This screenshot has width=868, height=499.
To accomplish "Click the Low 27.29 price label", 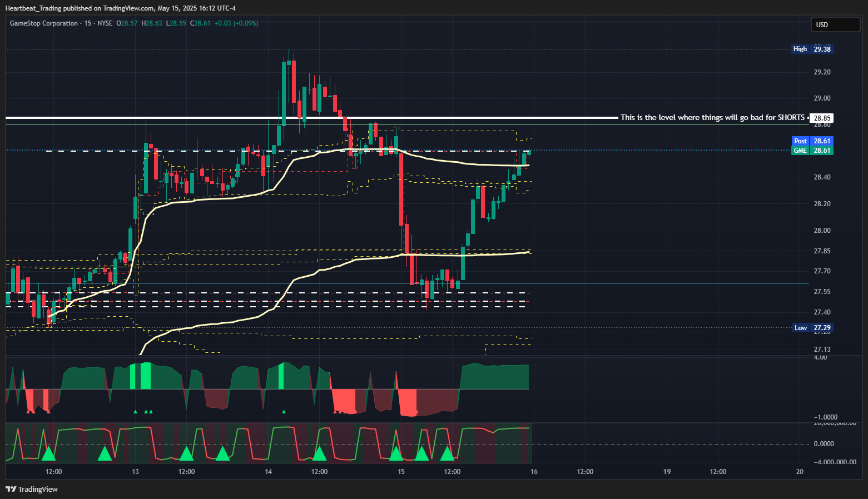I will tap(812, 328).
